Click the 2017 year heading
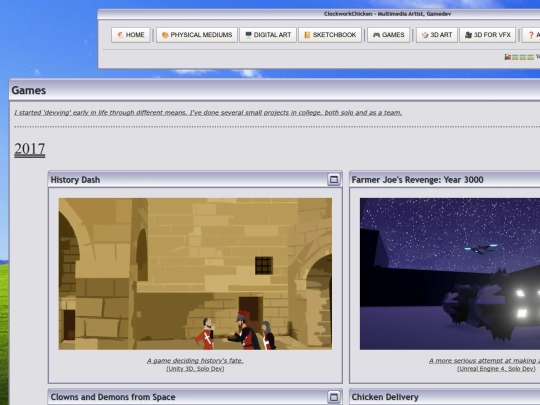This screenshot has width=540, height=405. click(x=30, y=149)
